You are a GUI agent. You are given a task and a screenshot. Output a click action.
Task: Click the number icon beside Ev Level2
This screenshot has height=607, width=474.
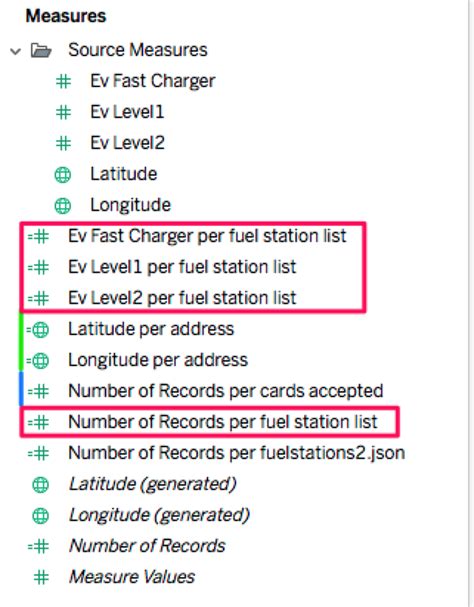coord(63,144)
